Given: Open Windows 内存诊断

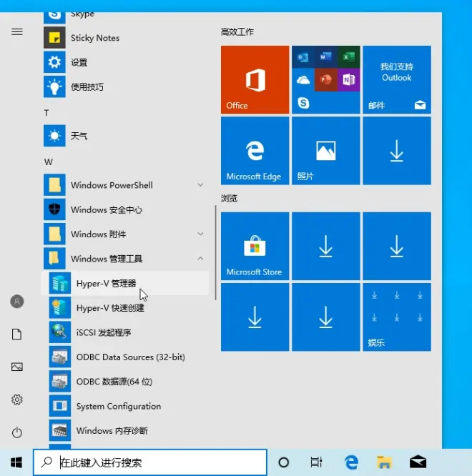Looking at the screenshot, I should click(x=125, y=431).
